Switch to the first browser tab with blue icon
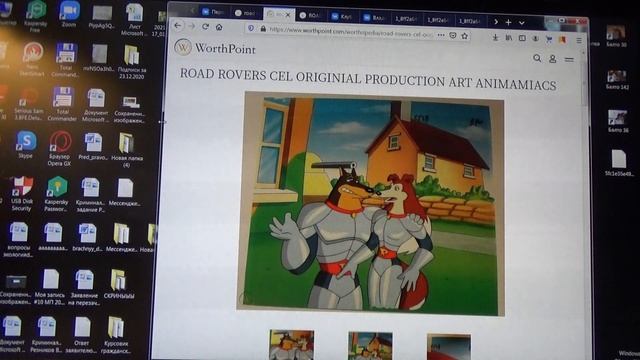 [214, 12]
